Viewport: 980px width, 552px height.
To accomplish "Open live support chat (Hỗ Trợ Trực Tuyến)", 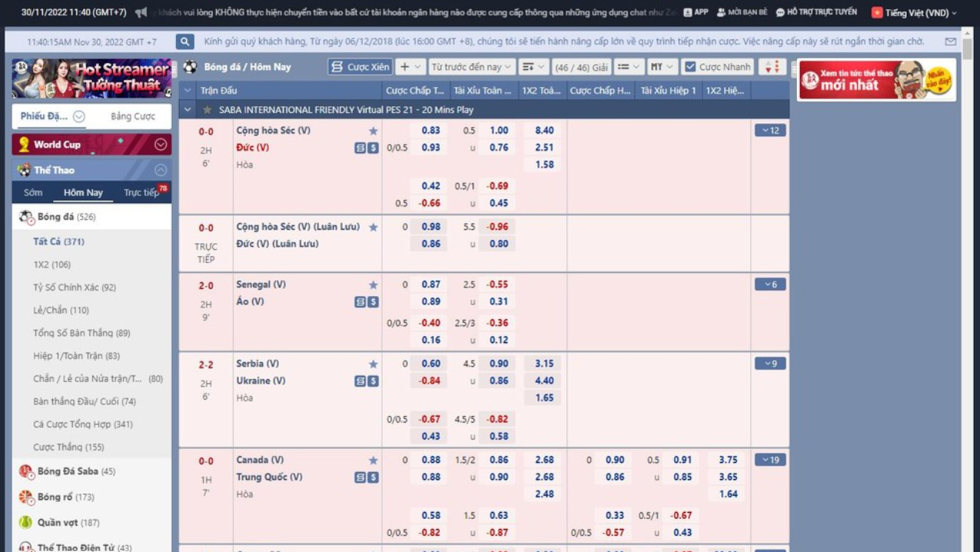I will [816, 12].
